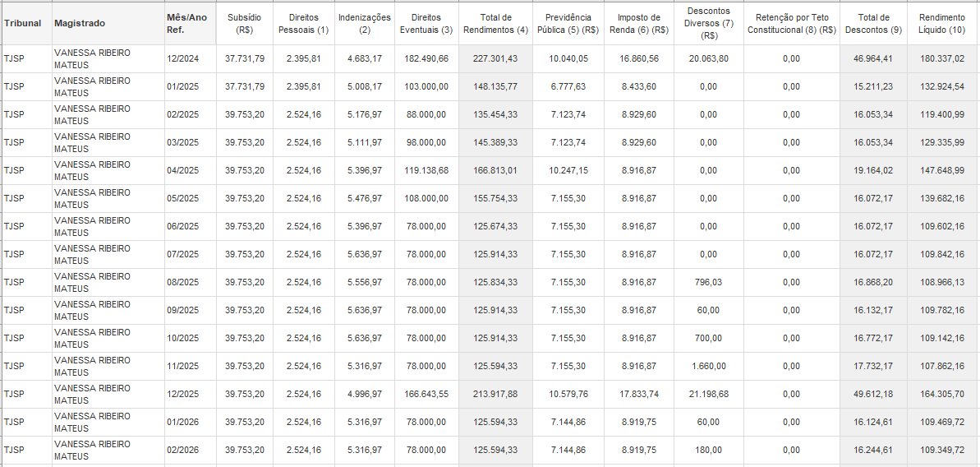
Task: Select the 17.833,74 imposto de renda cell
Action: click(x=639, y=394)
